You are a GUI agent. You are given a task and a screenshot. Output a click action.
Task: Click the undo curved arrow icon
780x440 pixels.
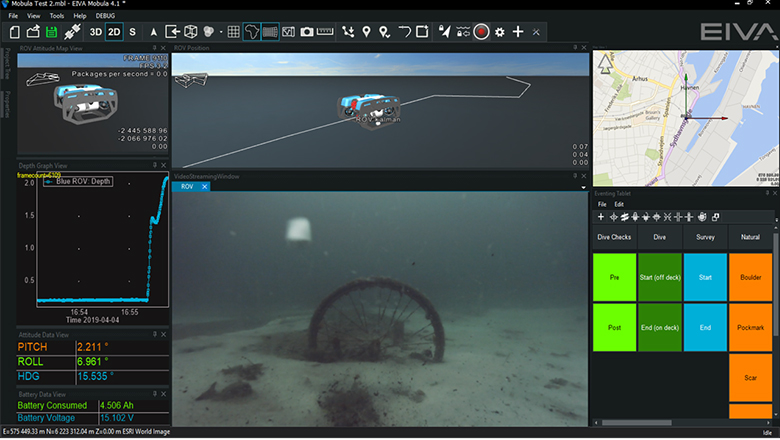tap(404, 32)
